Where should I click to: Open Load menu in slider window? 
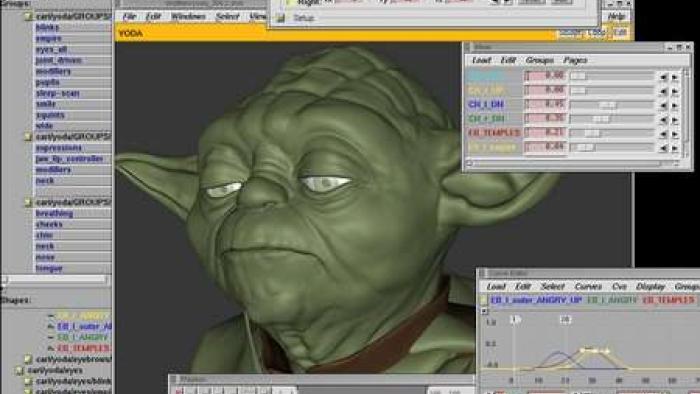pos(481,60)
